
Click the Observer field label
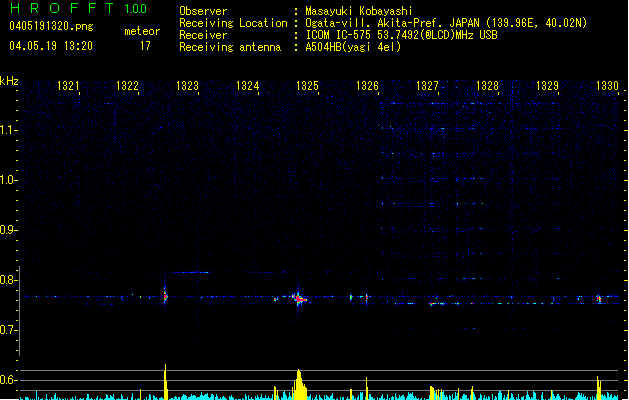pos(203,11)
